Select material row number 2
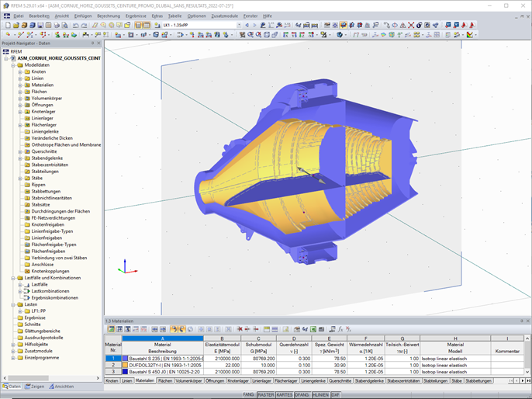This screenshot has height=399, width=532. click(113, 365)
